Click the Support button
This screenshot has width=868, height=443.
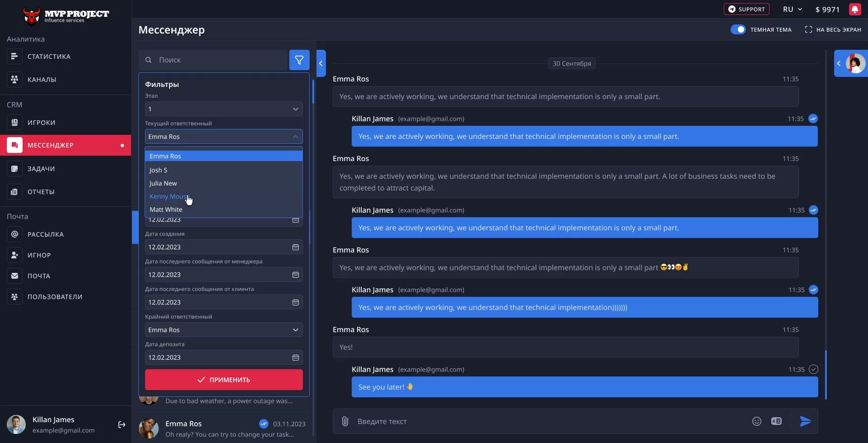coord(746,10)
